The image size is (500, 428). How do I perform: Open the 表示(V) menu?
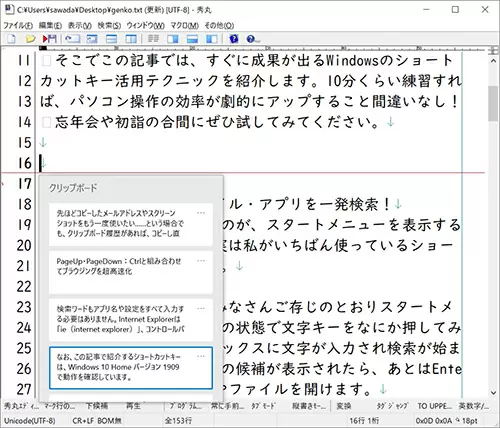(x=80, y=25)
